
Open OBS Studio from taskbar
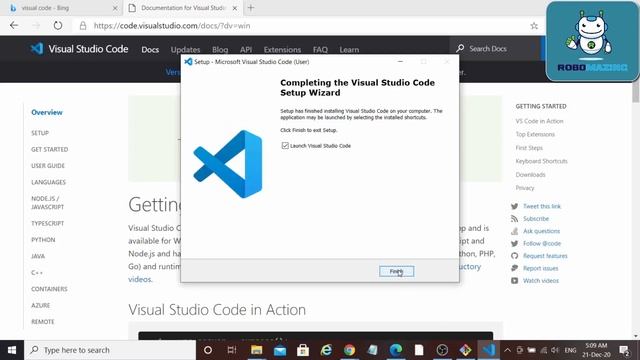[x=442, y=350]
